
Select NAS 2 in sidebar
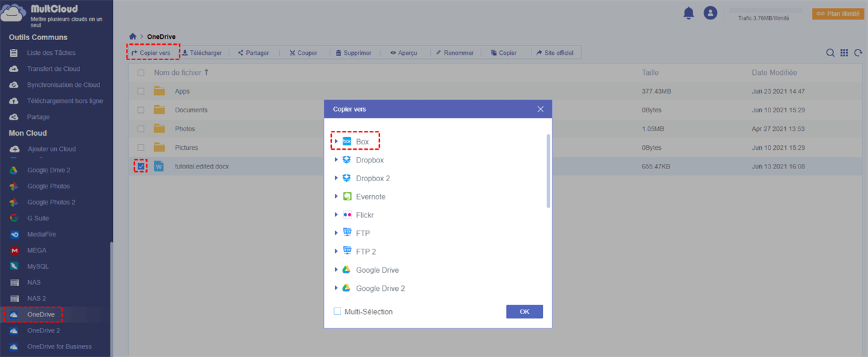point(37,299)
